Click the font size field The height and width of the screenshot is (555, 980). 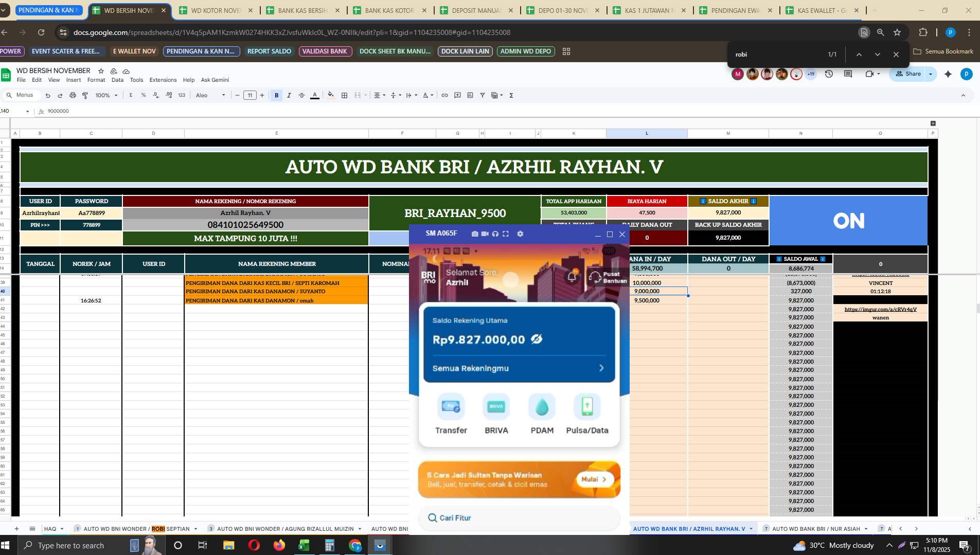(250, 95)
